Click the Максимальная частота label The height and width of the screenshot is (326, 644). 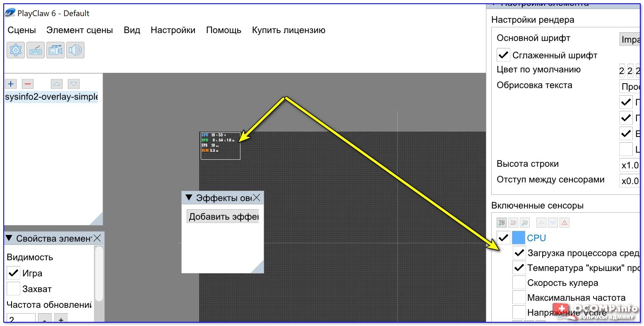[x=577, y=298]
